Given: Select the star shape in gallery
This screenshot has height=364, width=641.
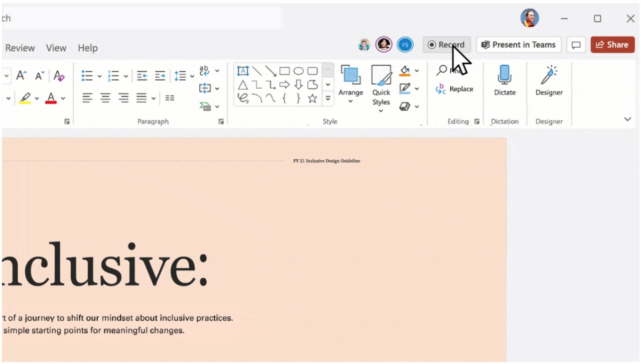Looking at the screenshot, I should (312, 99).
